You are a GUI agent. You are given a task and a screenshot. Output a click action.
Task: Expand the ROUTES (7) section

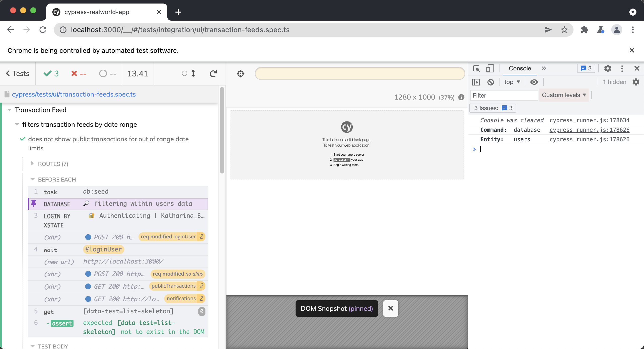[x=53, y=164]
